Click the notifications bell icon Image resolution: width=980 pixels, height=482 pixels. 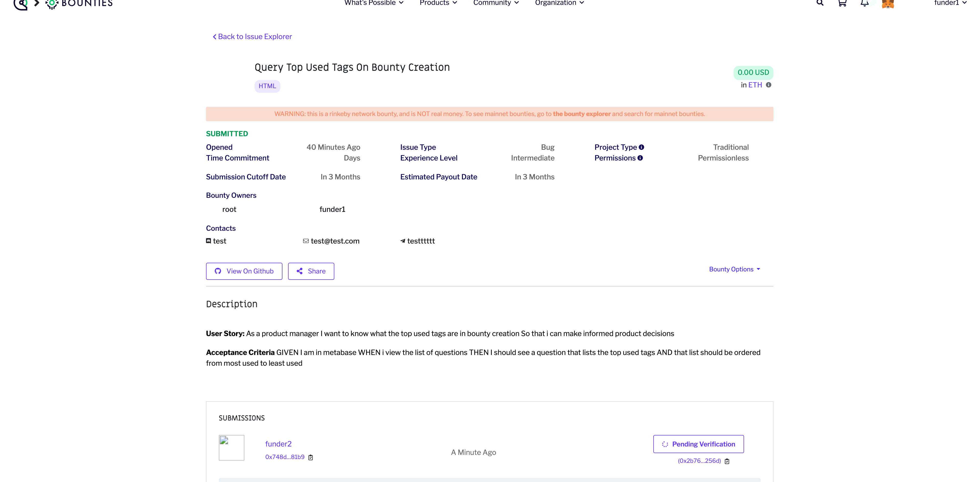[x=864, y=3]
